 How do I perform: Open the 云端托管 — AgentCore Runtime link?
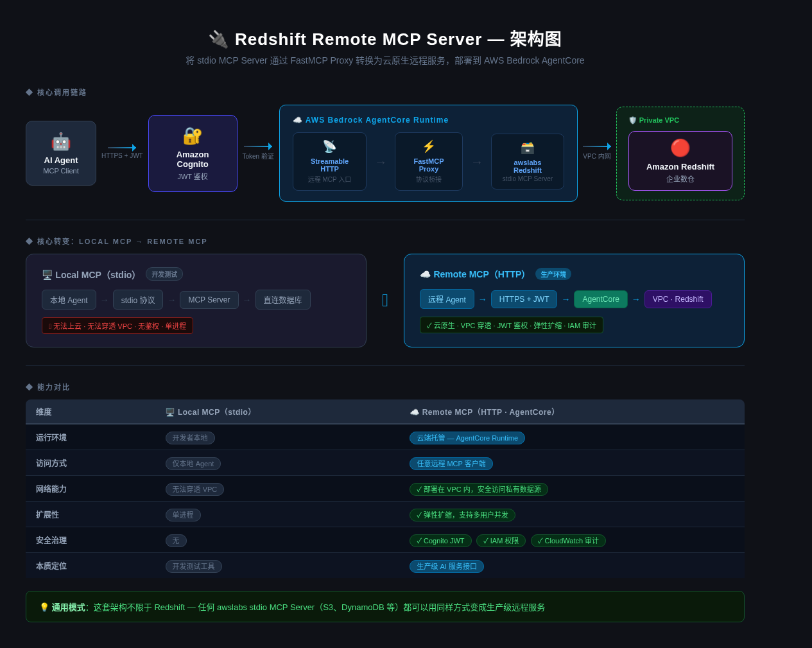pyautogui.click(x=467, y=438)
